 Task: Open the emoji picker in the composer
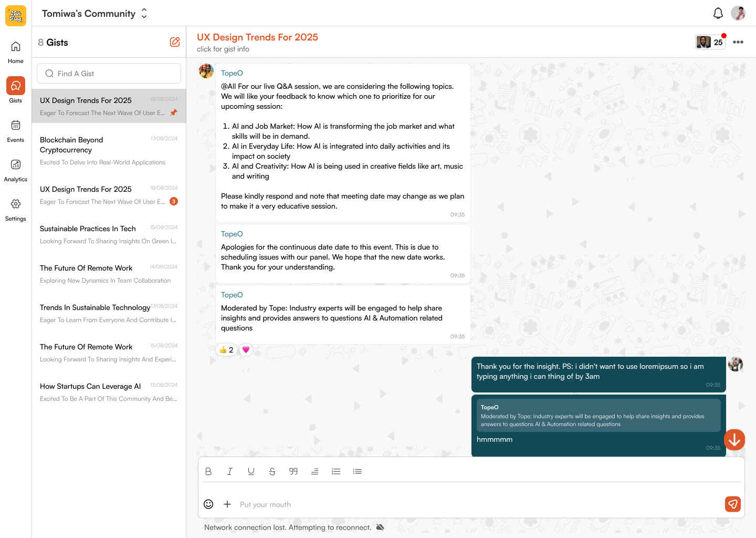[208, 504]
